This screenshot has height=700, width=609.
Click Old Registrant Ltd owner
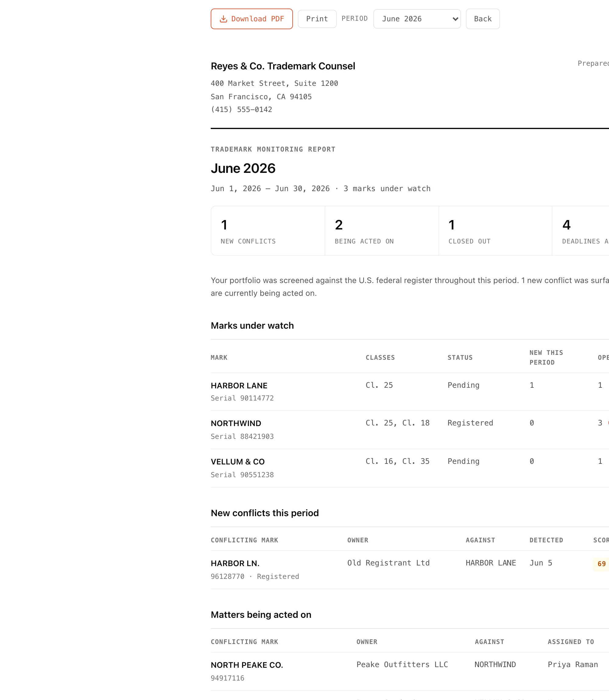coord(389,563)
